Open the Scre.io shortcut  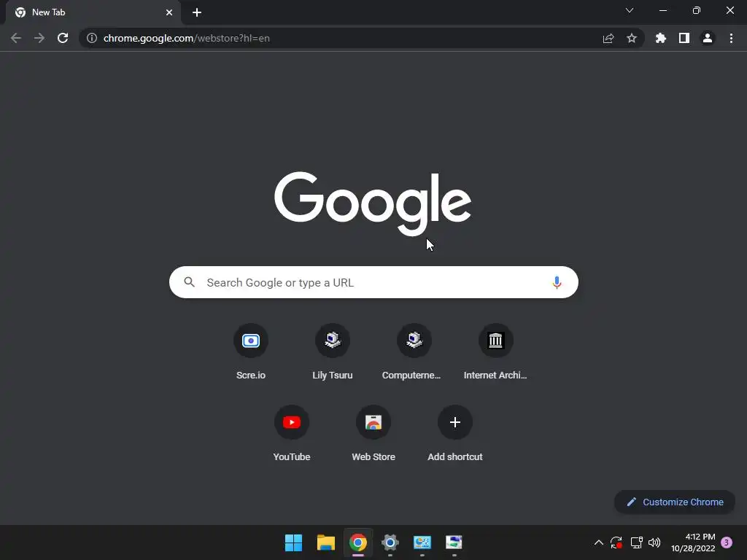(251, 353)
